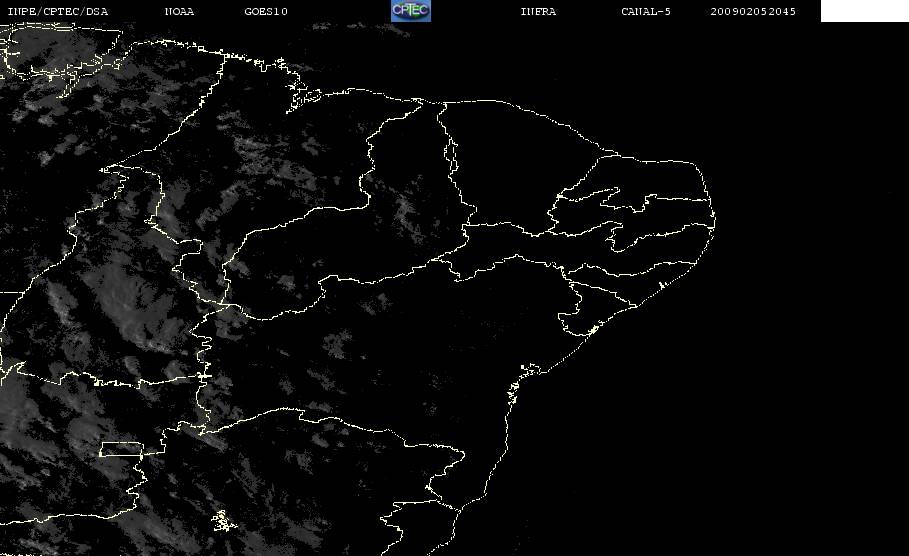The image size is (909, 556).
Task: Click the CPTEC logo in the header
Action: pyautogui.click(x=410, y=10)
